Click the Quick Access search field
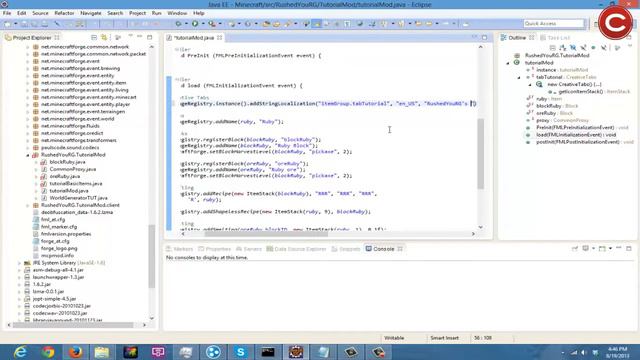 coord(553,24)
